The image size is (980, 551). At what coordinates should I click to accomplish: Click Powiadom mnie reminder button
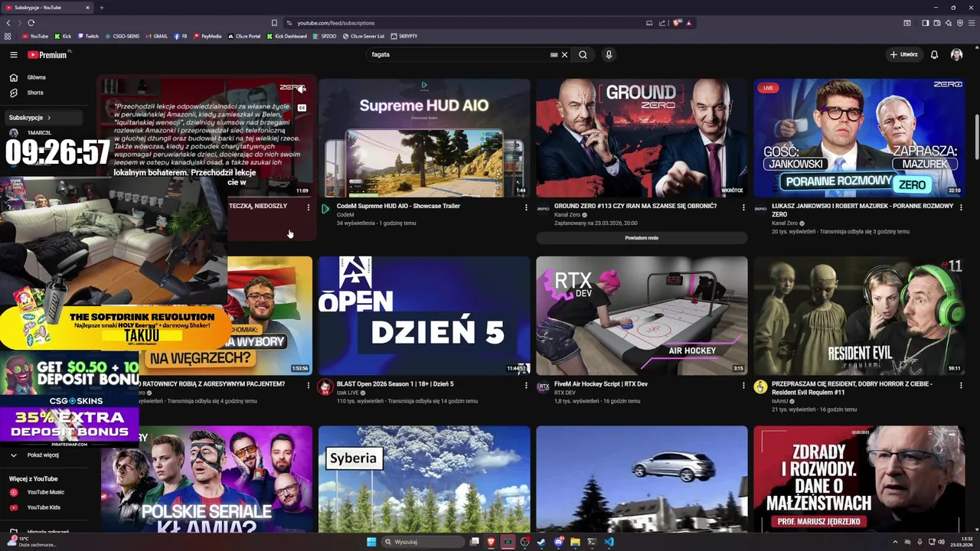point(642,238)
